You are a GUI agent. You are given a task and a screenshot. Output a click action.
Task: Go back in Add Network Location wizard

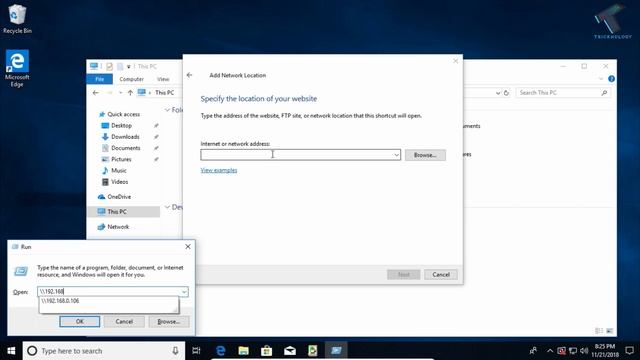(x=189, y=75)
